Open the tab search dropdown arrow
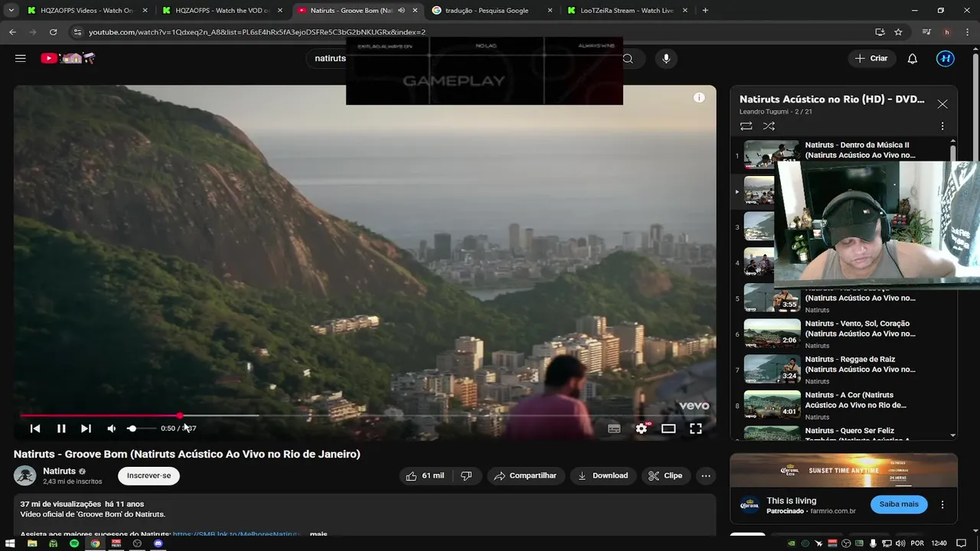980x551 pixels. point(11,11)
